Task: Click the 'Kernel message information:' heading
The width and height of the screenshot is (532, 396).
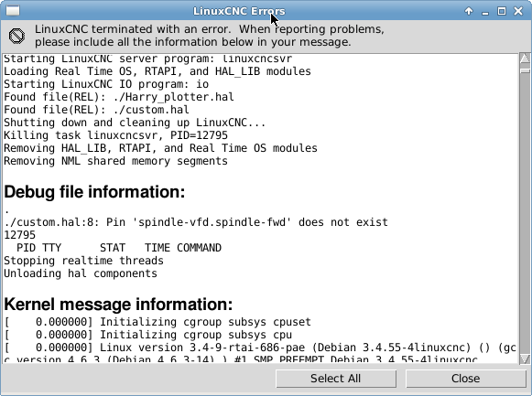Action: pos(118,305)
